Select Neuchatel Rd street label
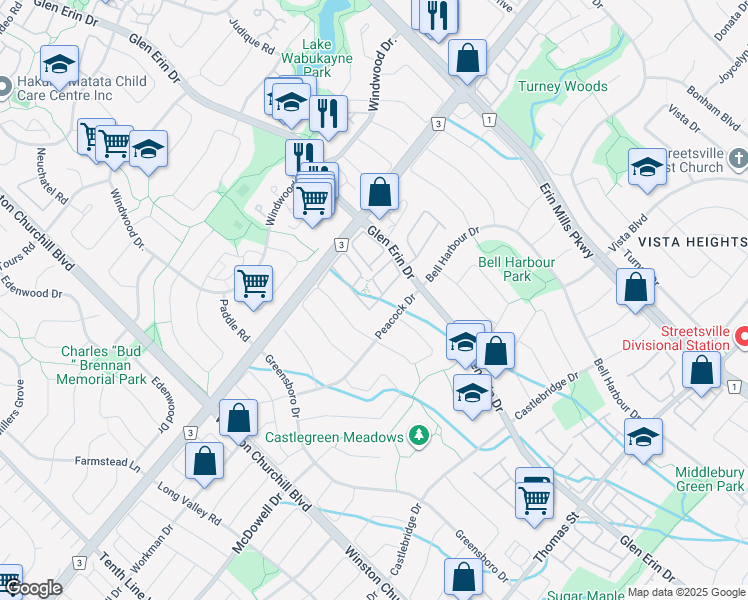Image resolution: width=748 pixels, height=600 pixels. [52, 176]
